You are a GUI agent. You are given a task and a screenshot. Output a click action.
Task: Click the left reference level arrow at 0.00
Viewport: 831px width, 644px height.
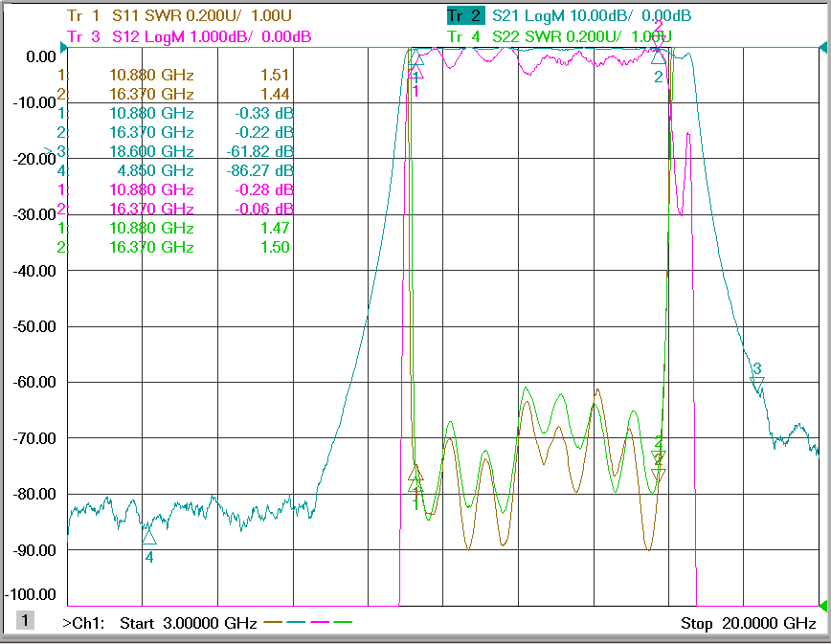64,49
